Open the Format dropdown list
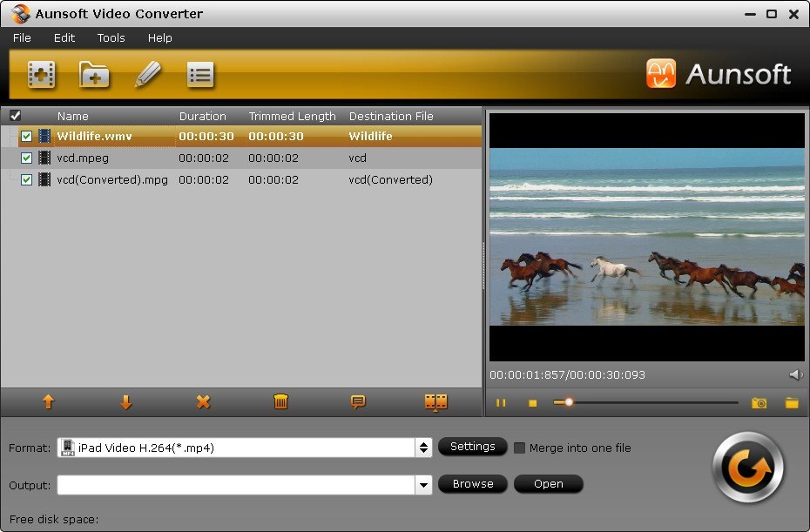The width and height of the screenshot is (810, 532). (423, 447)
